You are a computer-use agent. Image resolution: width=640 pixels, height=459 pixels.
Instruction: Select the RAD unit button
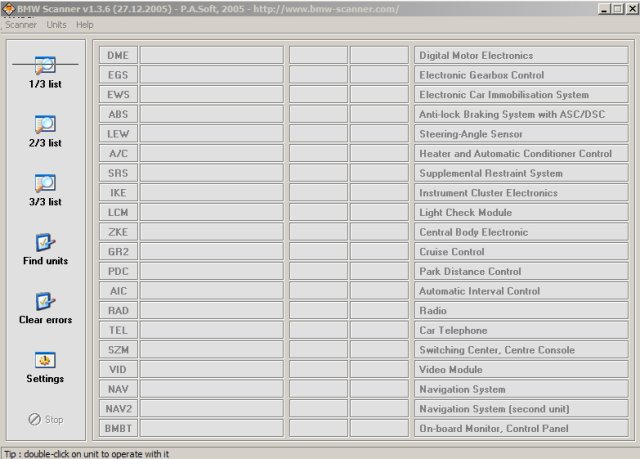[118, 310]
